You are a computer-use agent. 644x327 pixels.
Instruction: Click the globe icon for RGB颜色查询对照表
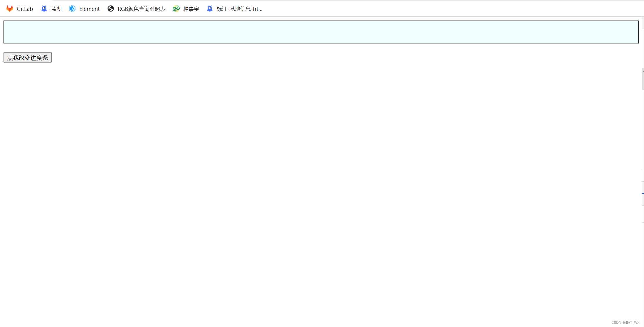coord(111,9)
